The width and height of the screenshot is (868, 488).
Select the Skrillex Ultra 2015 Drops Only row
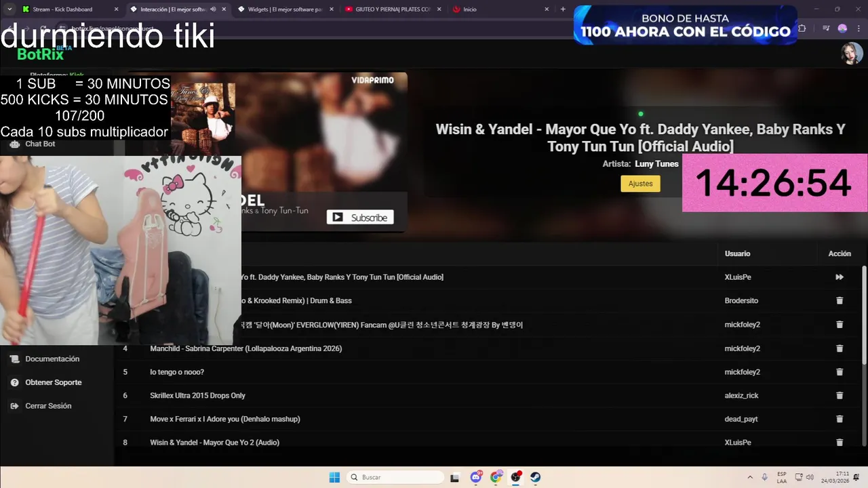tap(488, 395)
